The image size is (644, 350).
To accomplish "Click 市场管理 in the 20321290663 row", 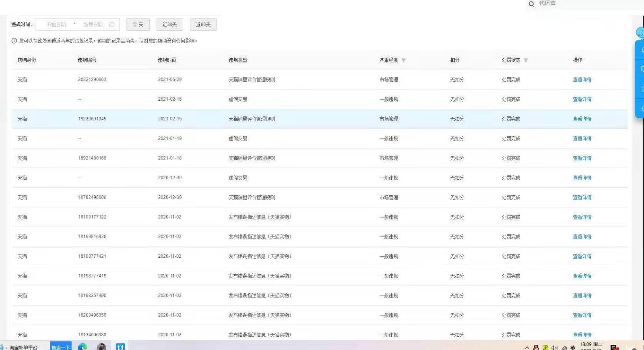I will coord(388,80).
